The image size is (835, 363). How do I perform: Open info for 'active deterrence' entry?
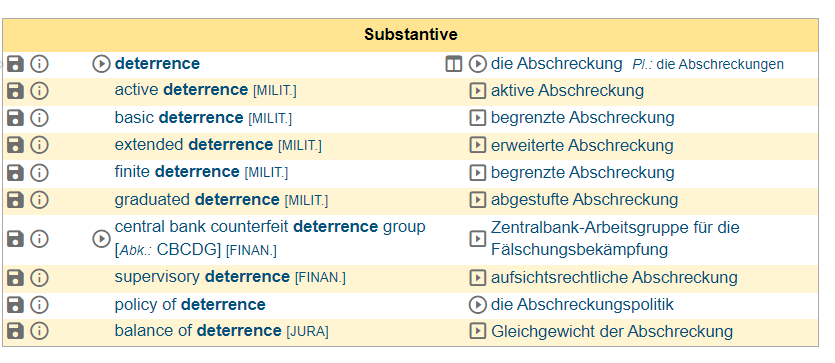click(39, 91)
